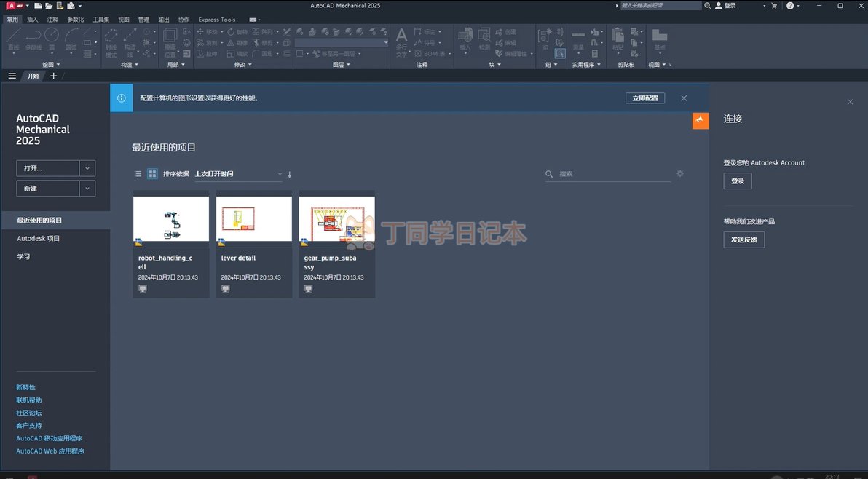Click the Open folder icon in quick access toolbar
Screen dimensions: 868x479
click(x=49, y=6)
